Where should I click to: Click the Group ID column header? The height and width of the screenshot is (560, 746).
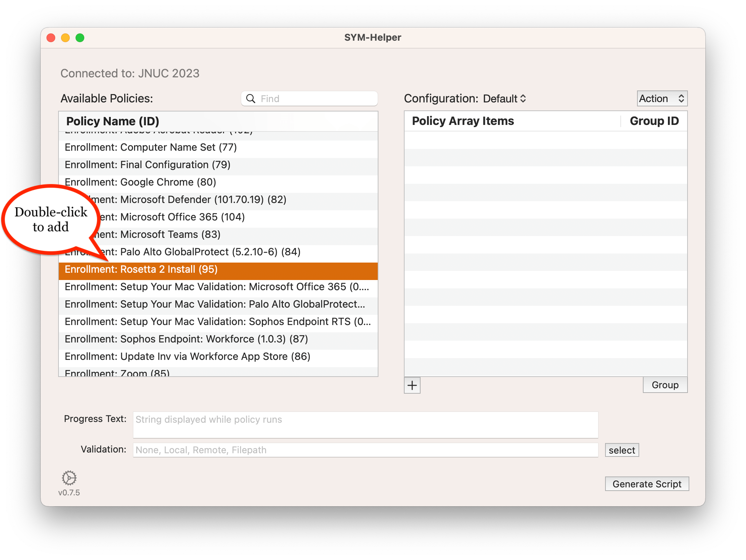(654, 121)
